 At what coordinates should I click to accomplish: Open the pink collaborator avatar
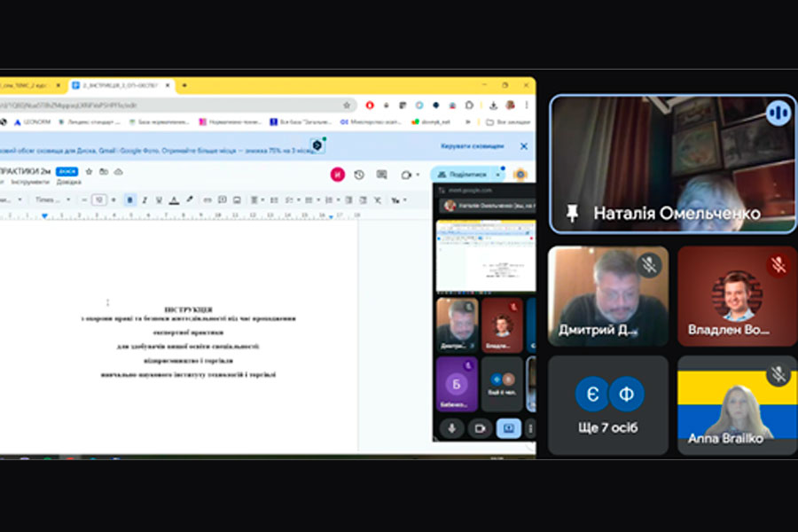pos(338,175)
